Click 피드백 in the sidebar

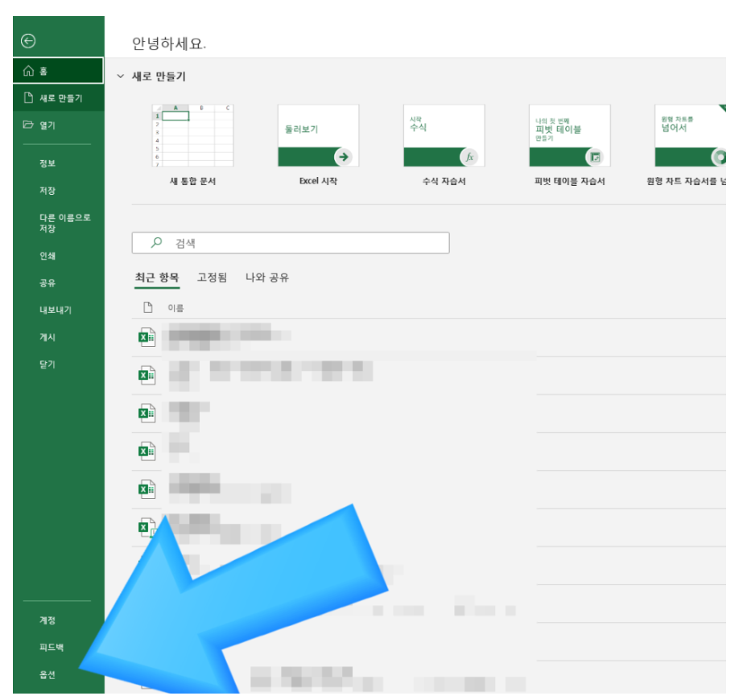(x=52, y=647)
